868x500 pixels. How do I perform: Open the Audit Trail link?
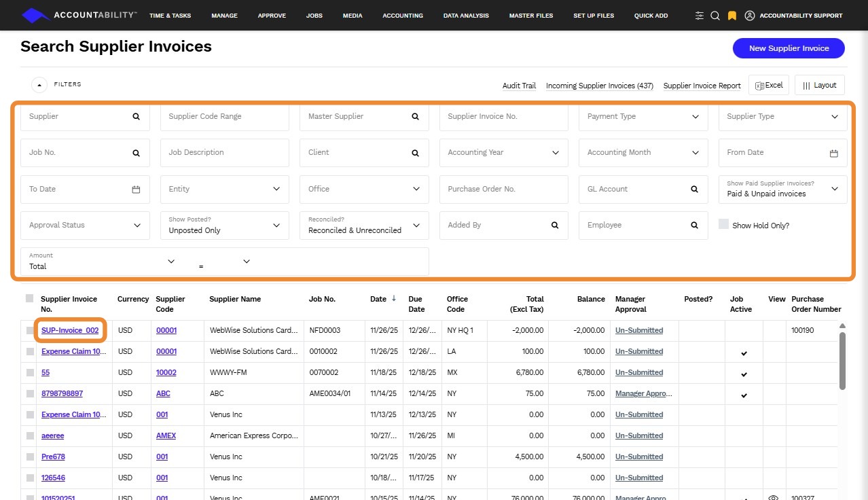pyautogui.click(x=519, y=86)
